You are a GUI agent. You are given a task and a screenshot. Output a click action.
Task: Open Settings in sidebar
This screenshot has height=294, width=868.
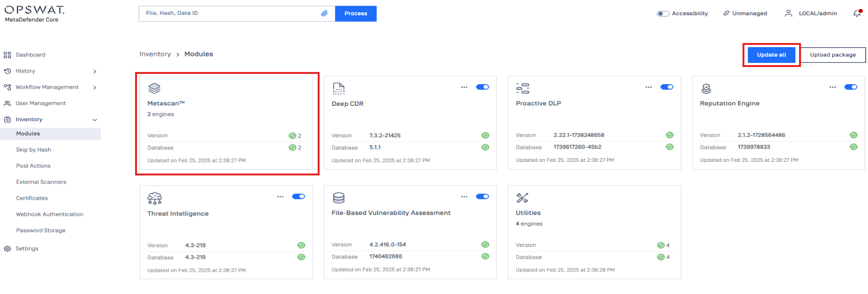tap(27, 249)
